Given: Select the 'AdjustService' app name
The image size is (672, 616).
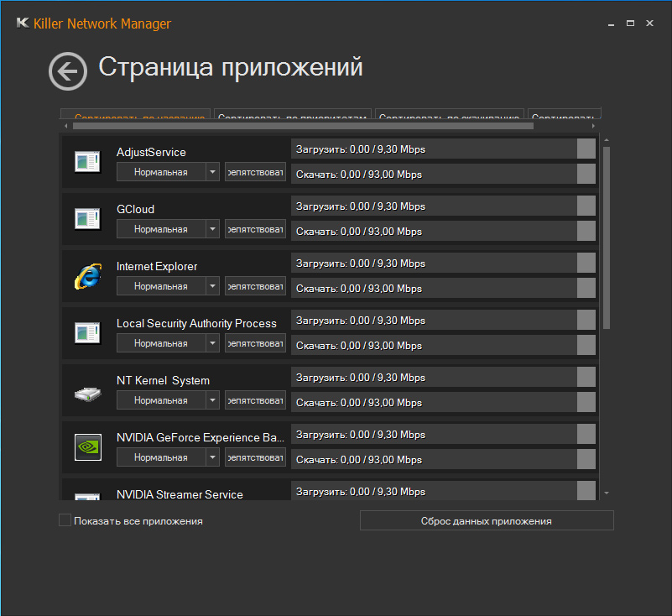Looking at the screenshot, I should (151, 152).
